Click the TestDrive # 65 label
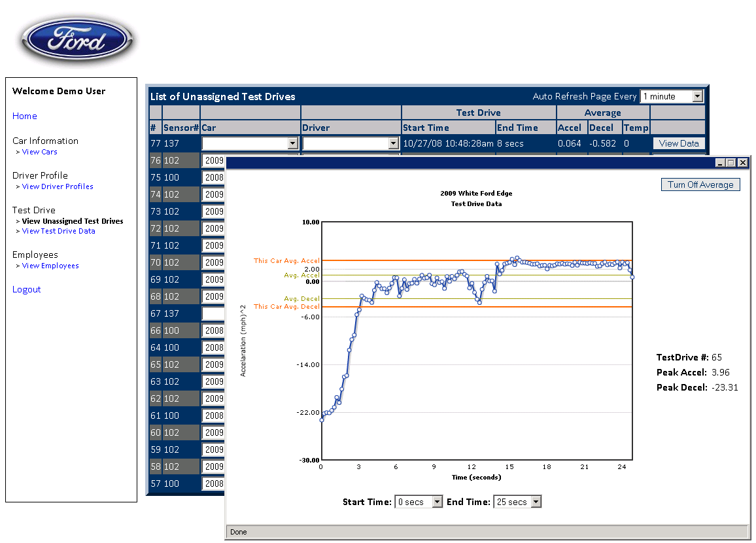The height and width of the screenshot is (543, 756). [x=689, y=357]
